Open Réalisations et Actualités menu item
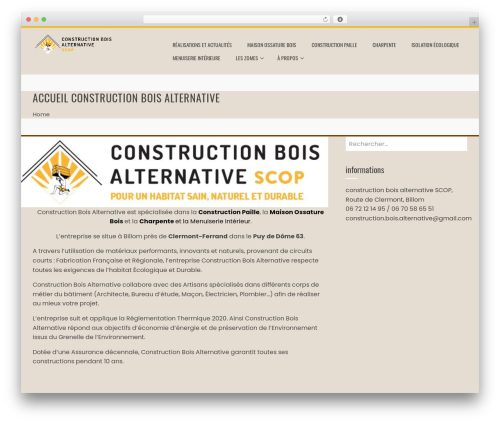The image size is (500, 423). click(202, 45)
